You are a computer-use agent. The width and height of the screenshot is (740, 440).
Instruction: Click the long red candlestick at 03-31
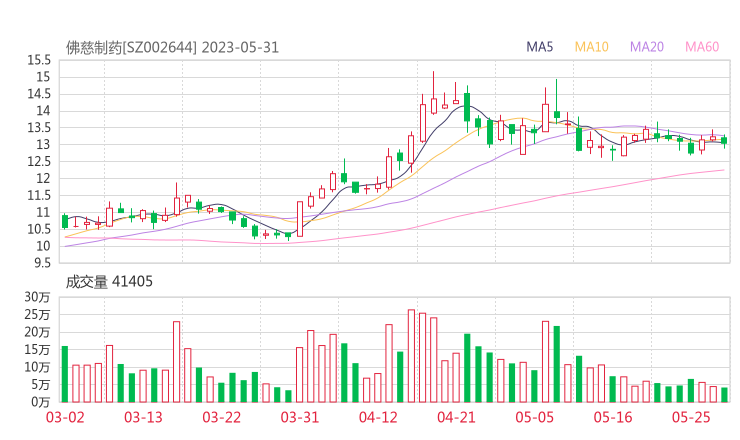click(x=300, y=219)
